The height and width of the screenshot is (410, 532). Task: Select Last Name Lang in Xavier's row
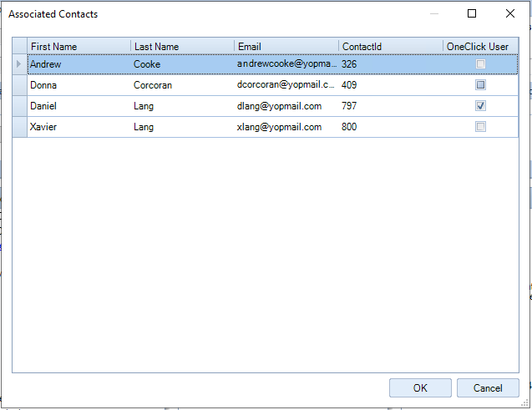[183, 127]
